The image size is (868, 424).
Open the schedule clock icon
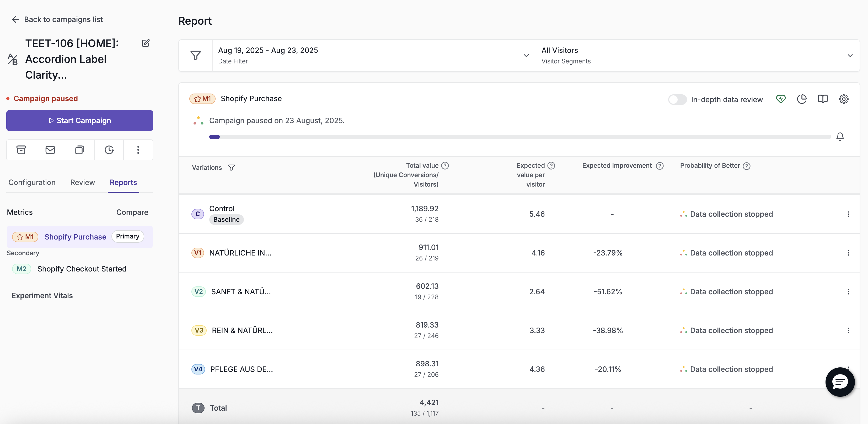point(109,150)
